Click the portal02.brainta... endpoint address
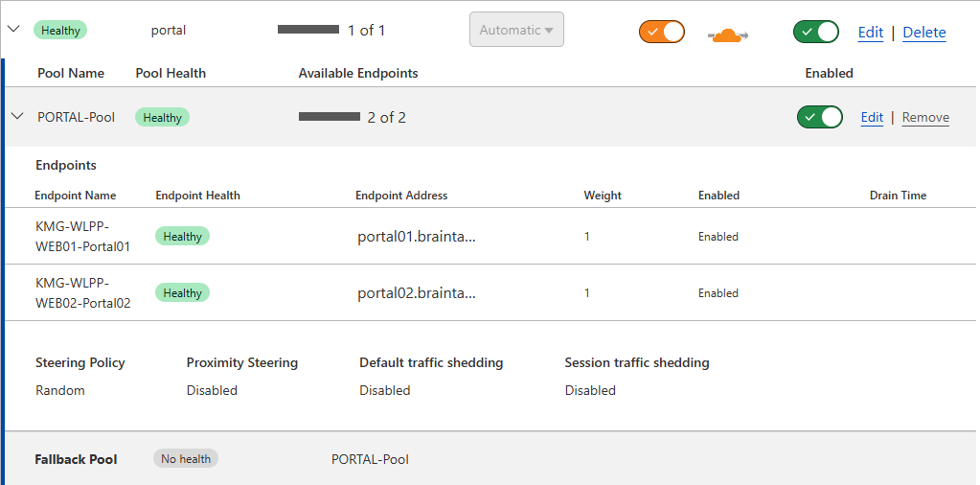 417,293
